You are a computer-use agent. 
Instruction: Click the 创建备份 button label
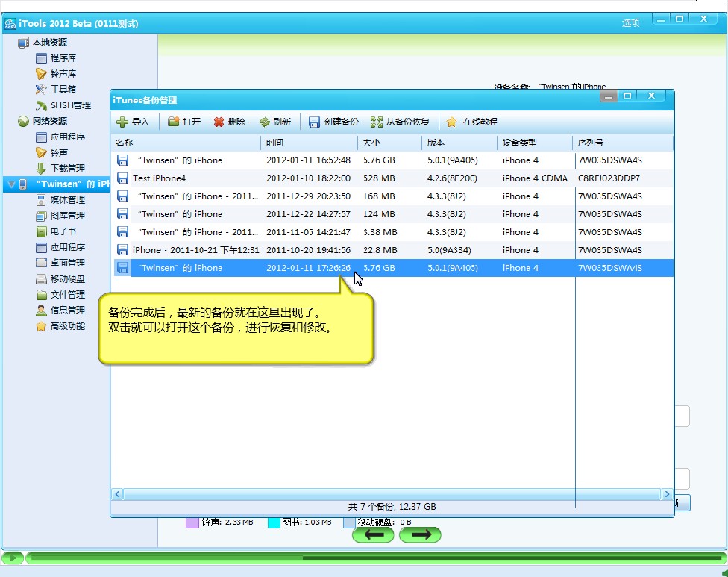pyautogui.click(x=342, y=122)
